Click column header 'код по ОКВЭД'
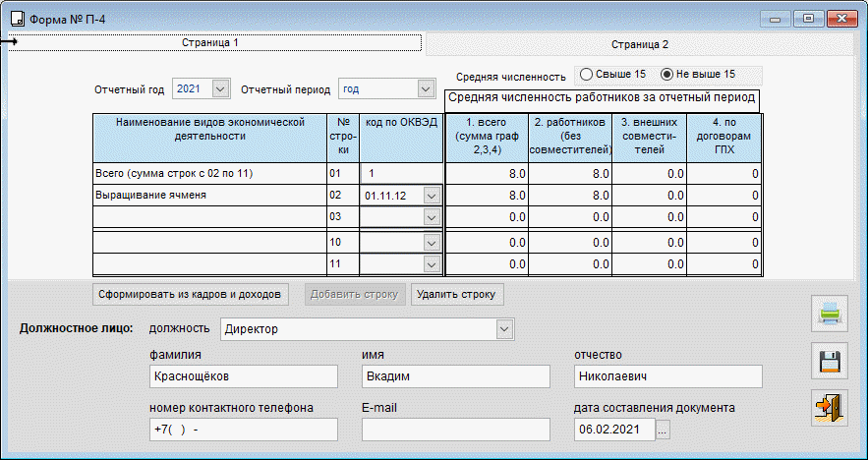Viewport: 868px width, 460px height. [401, 139]
